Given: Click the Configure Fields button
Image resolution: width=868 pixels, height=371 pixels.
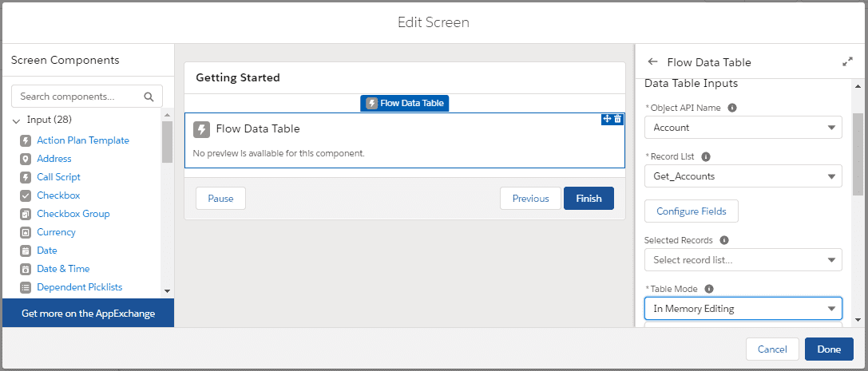Looking at the screenshot, I should tap(691, 211).
